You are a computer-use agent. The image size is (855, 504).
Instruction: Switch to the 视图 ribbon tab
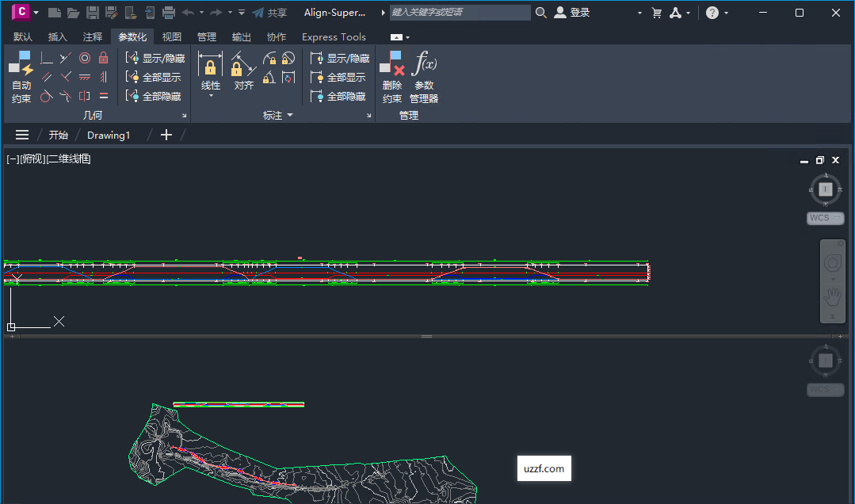(x=170, y=36)
